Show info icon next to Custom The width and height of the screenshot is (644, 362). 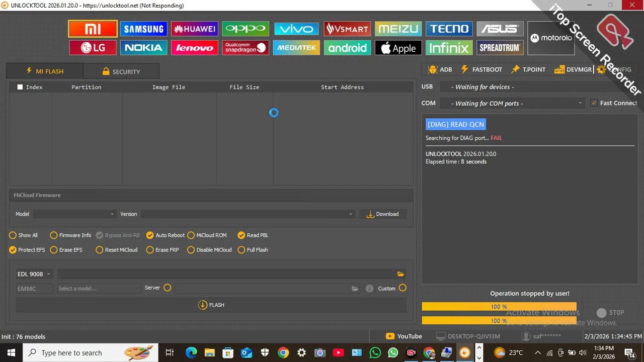coord(369,288)
